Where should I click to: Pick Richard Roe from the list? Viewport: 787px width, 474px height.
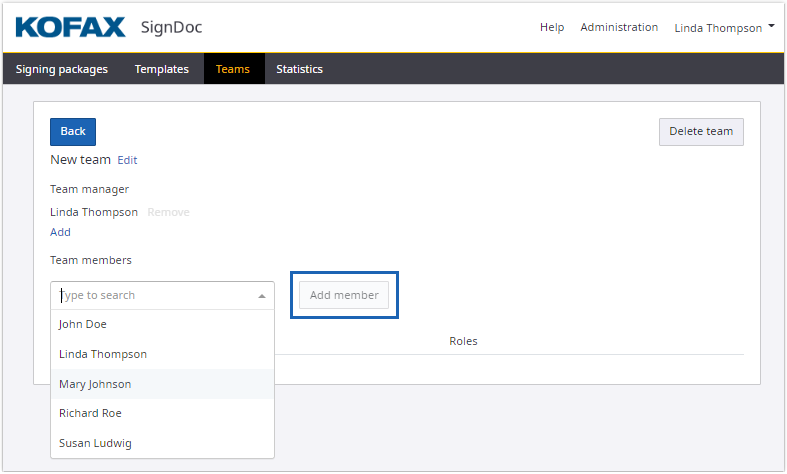tap(90, 413)
